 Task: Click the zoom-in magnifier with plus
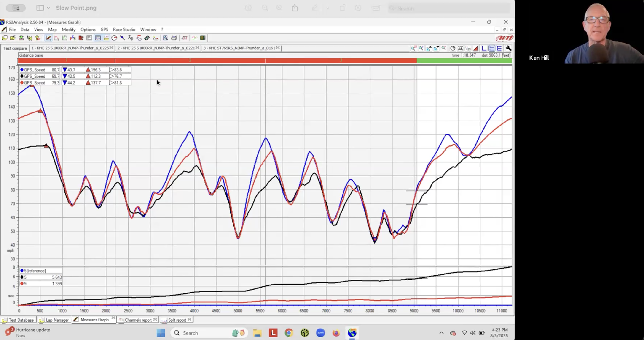[421, 48]
